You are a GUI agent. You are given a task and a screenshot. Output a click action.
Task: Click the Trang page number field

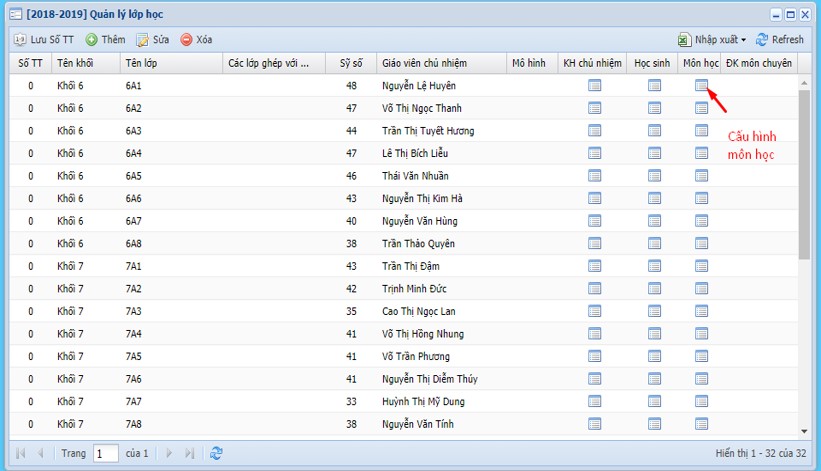tap(106, 453)
